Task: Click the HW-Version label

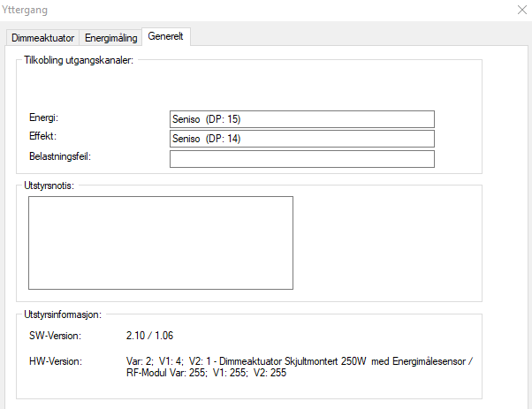Action: click(x=55, y=361)
